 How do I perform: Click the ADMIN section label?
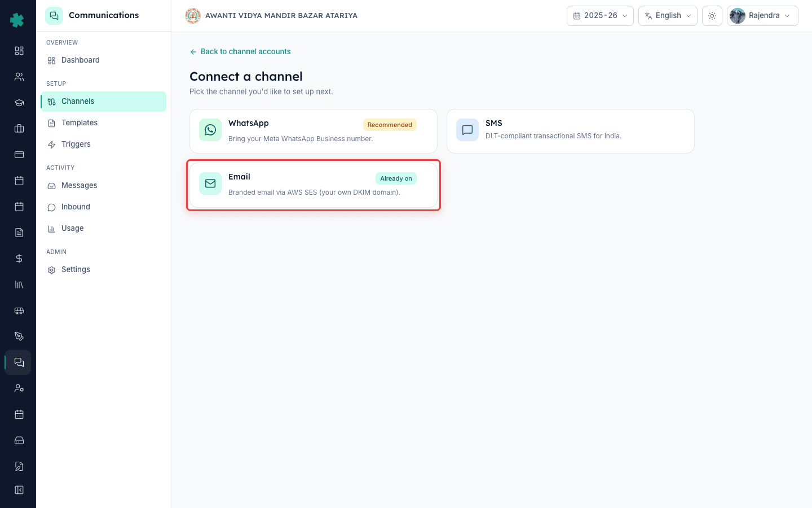pos(56,252)
